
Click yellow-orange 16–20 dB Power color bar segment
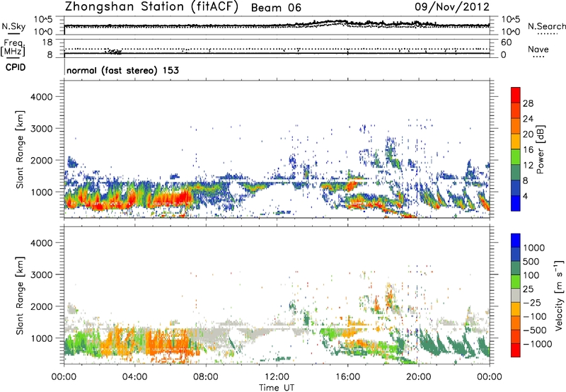pos(516,142)
